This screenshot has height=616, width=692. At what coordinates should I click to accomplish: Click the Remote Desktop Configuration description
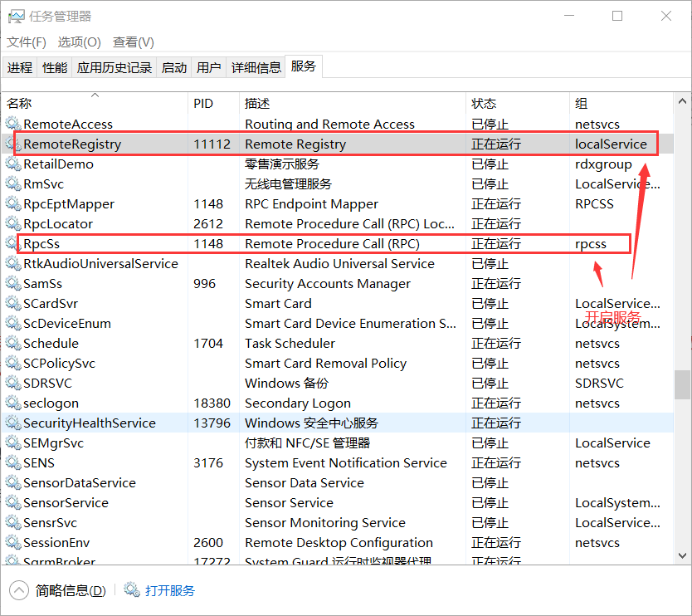coord(339,542)
